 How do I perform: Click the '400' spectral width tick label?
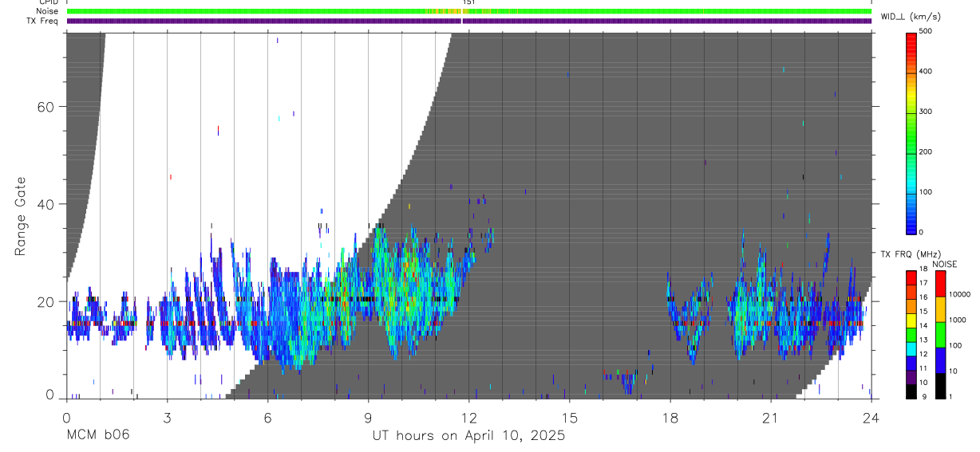pyautogui.click(x=926, y=72)
